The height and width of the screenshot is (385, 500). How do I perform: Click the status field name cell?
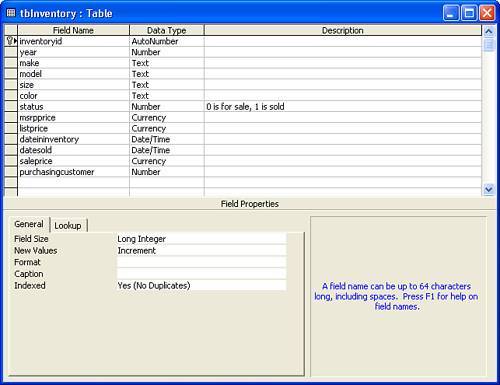coord(73,107)
